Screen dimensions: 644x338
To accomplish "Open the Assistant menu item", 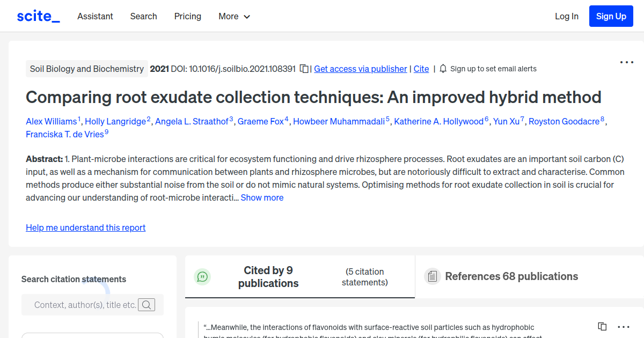I will click(95, 16).
